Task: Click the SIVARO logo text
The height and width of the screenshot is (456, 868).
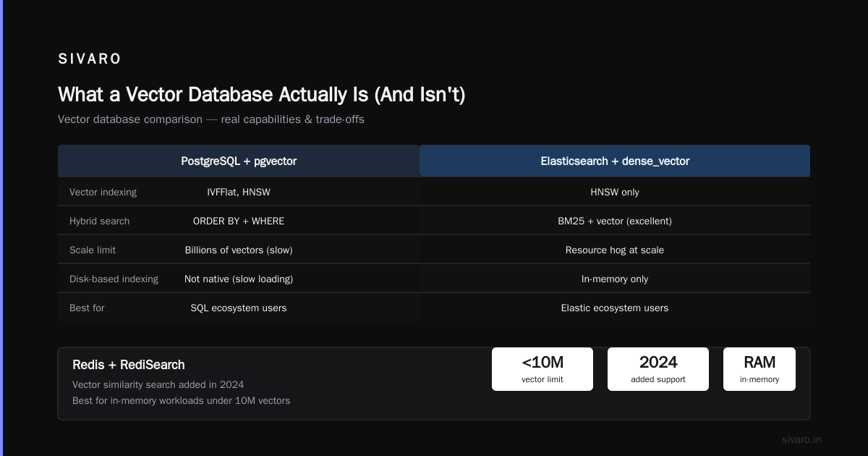Action: [x=90, y=59]
